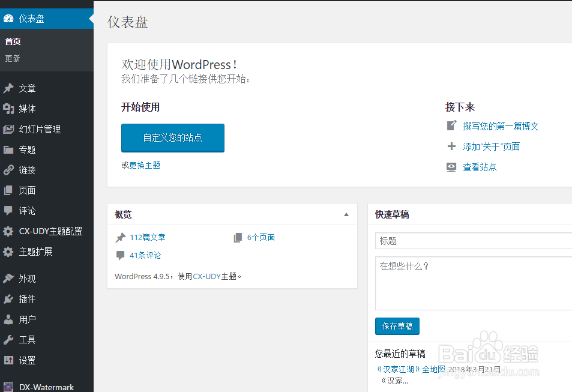The height and width of the screenshot is (392, 572).
Task: Click the edit pencil icon beside 撰写您的第一篇博文
Action: (451, 126)
